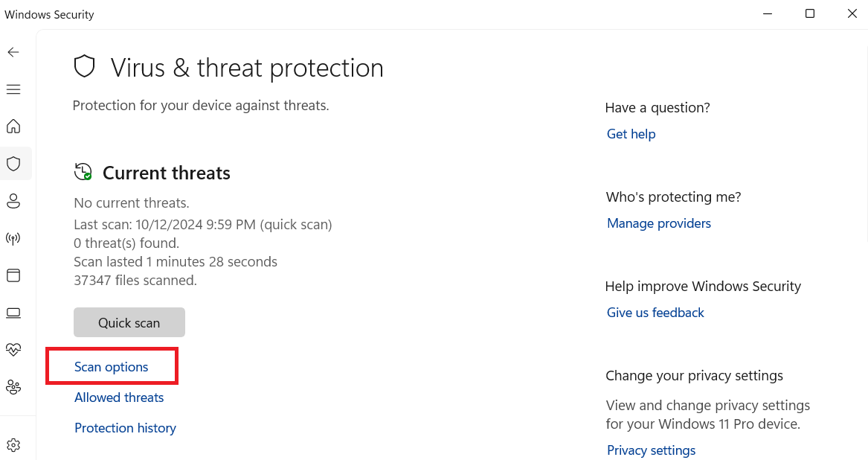Open Allowed threats link

[x=119, y=397]
